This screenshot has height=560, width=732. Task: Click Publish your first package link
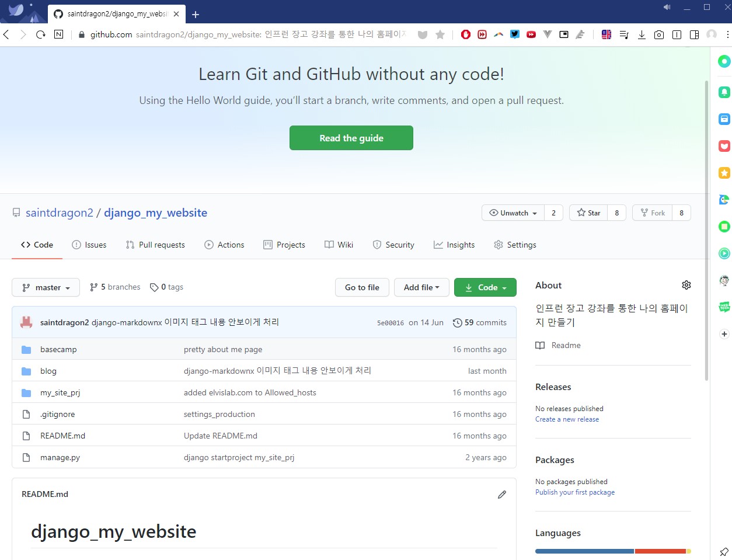coord(575,492)
